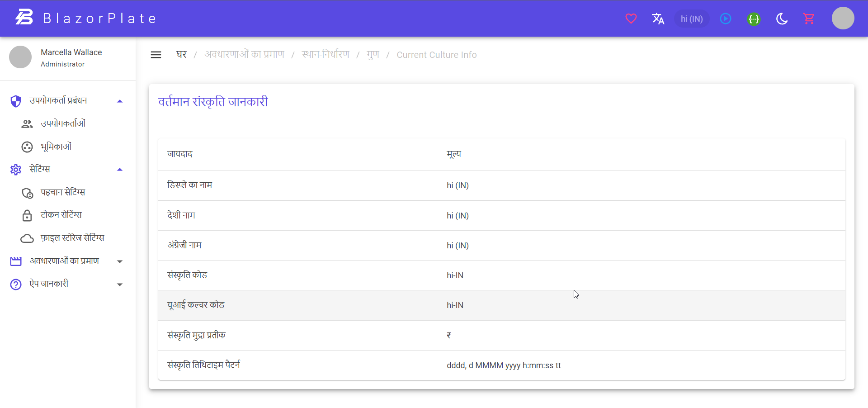The height and width of the screenshot is (408, 868).
Task: Navigate home via घर breadcrumb link
Action: tap(181, 54)
